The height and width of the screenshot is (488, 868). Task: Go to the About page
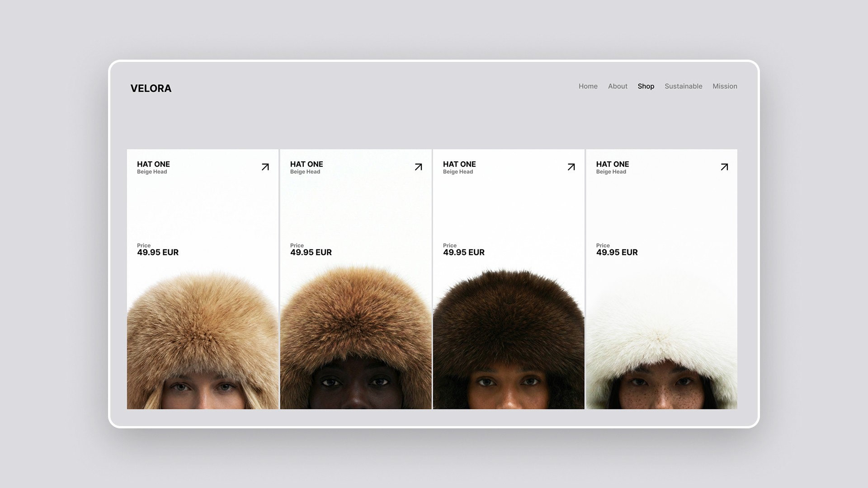617,86
